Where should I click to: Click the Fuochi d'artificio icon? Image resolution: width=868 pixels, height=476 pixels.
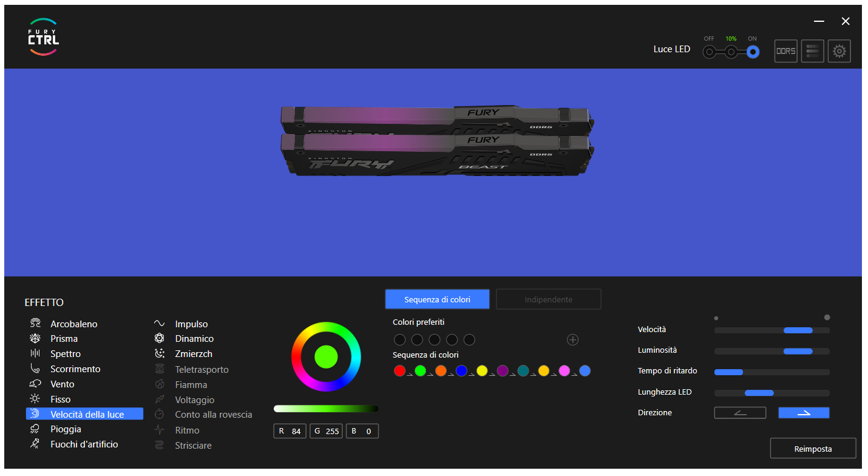35,444
